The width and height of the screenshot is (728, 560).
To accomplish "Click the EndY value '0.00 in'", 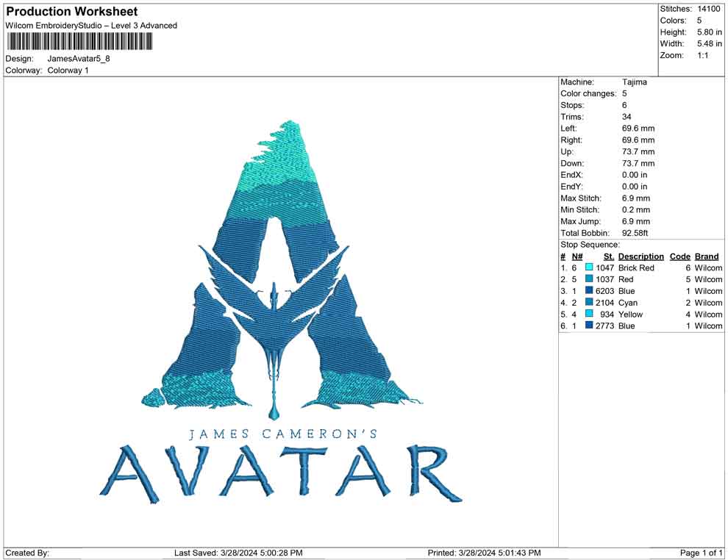I will click(x=634, y=187).
